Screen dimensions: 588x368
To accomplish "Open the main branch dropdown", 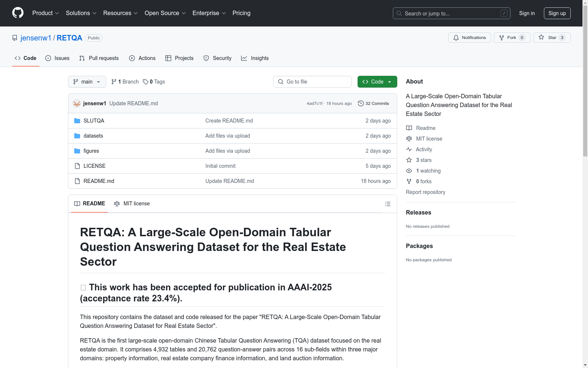I will point(87,82).
